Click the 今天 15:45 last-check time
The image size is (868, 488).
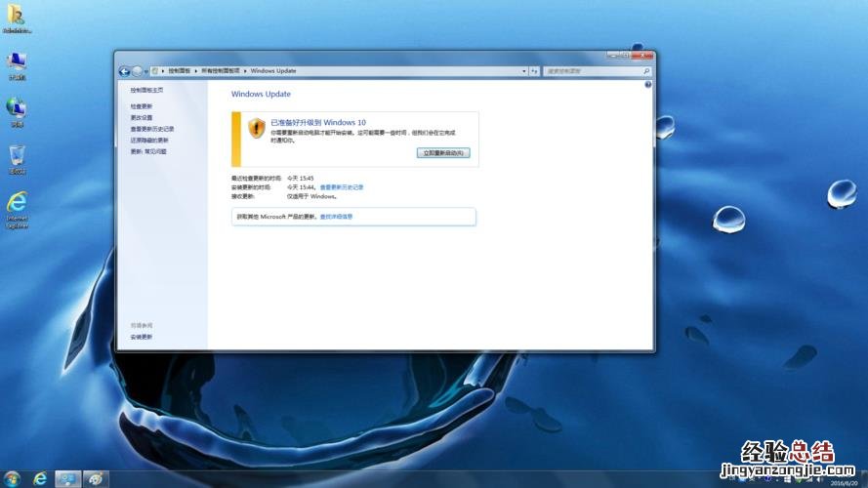pyautogui.click(x=300, y=179)
